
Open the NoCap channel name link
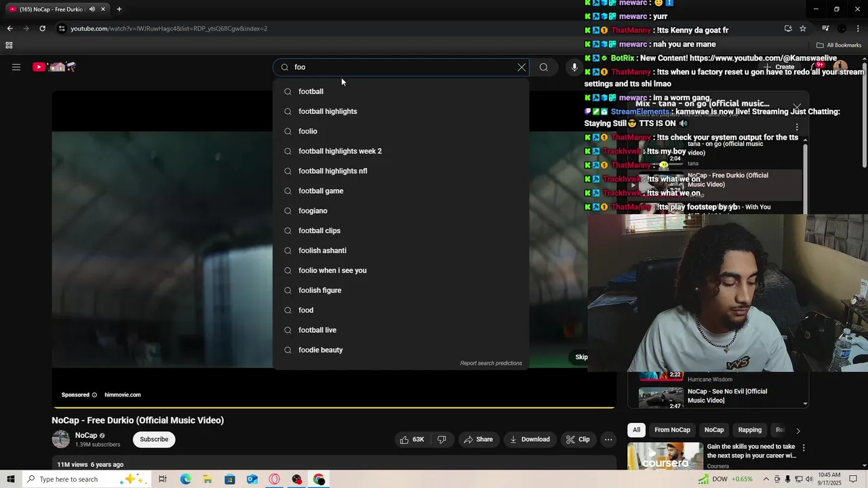coord(86,436)
